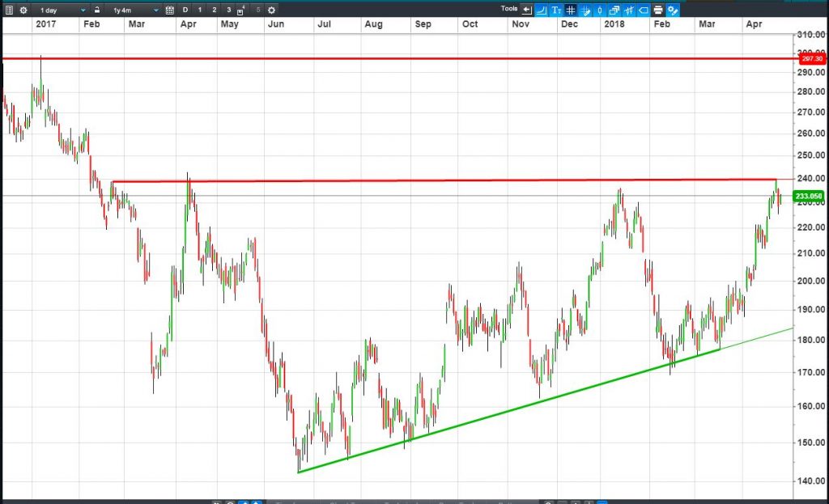Click the upper red resistance line
Viewport: 829px width, 504px height.
397,58
